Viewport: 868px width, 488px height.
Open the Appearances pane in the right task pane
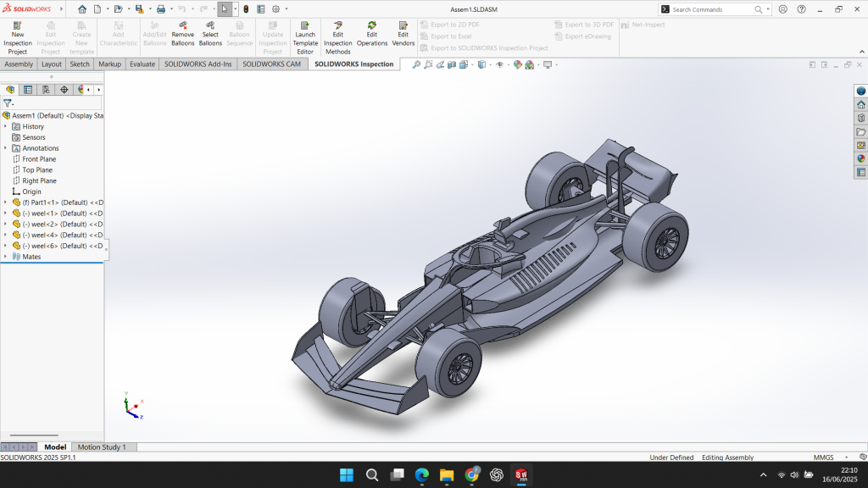[x=860, y=158]
